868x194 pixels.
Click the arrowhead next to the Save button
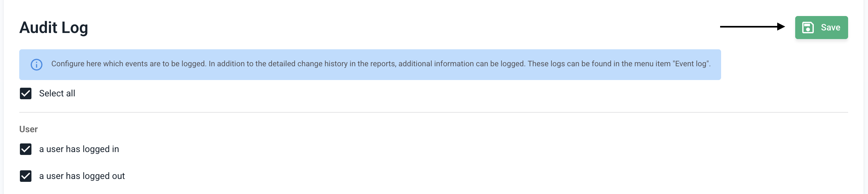[781, 27]
